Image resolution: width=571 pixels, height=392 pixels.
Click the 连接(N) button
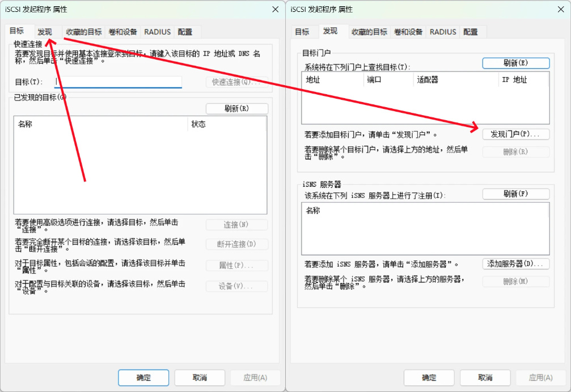point(236,225)
